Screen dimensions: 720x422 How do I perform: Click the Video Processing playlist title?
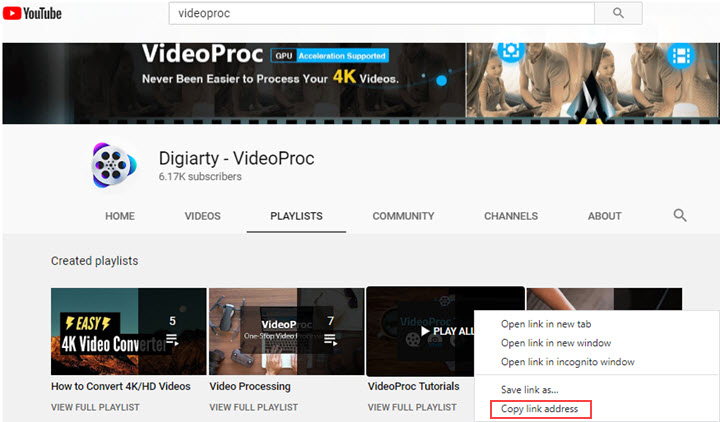[250, 386]
